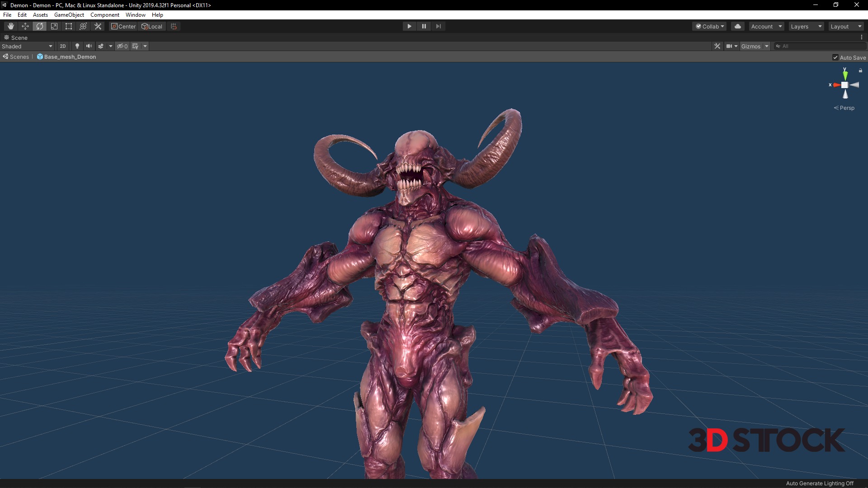Toggle 2D scene view mode
Image resolution: width=868 pixels, height=488 pixels.
pos(63,46)
